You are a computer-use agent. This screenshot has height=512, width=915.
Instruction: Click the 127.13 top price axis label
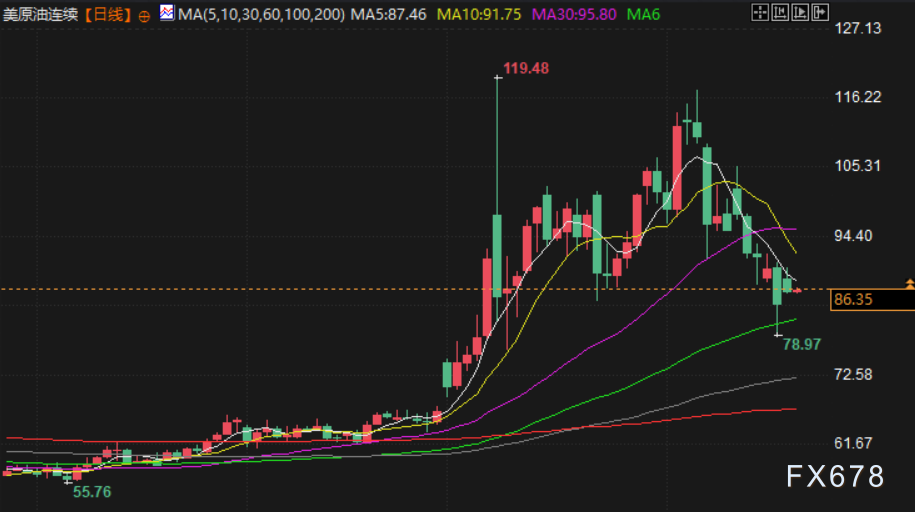tap(858, 28)
